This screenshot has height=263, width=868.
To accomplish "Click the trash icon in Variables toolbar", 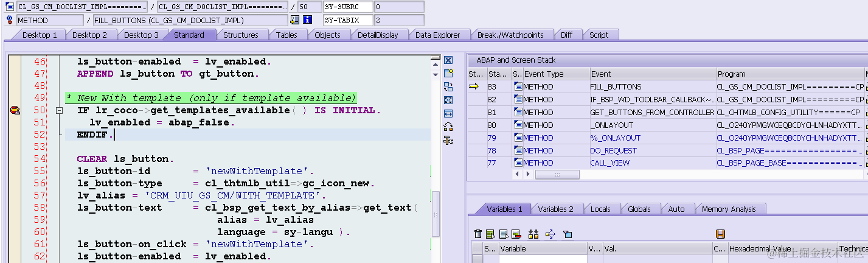I will coord(478,234).
